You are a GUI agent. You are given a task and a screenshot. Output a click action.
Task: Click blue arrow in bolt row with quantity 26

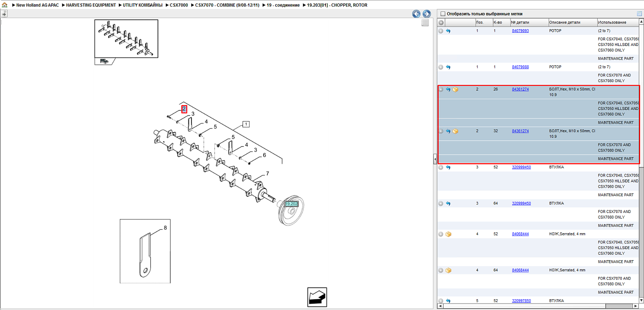click(x=448, y=89)
